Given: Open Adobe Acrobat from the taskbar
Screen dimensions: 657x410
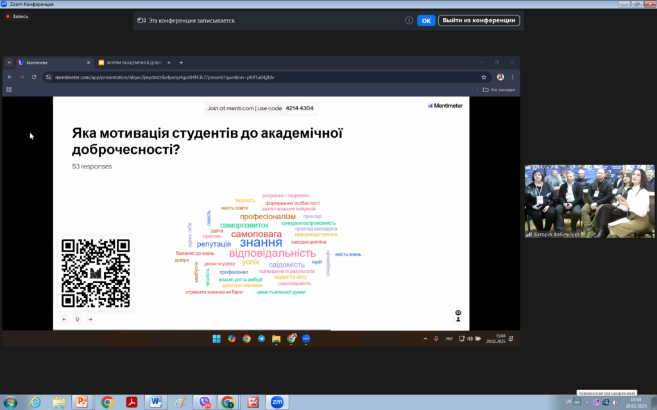Looking at the screenshot, I should coord(131,402).
